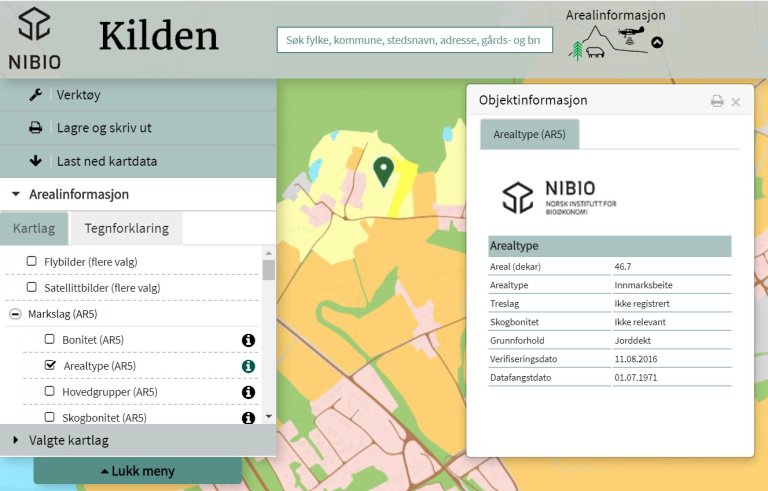Open the Verktøy wrench tool menu
The height and width of the screenshot is (491, 768).
[35, 95]
